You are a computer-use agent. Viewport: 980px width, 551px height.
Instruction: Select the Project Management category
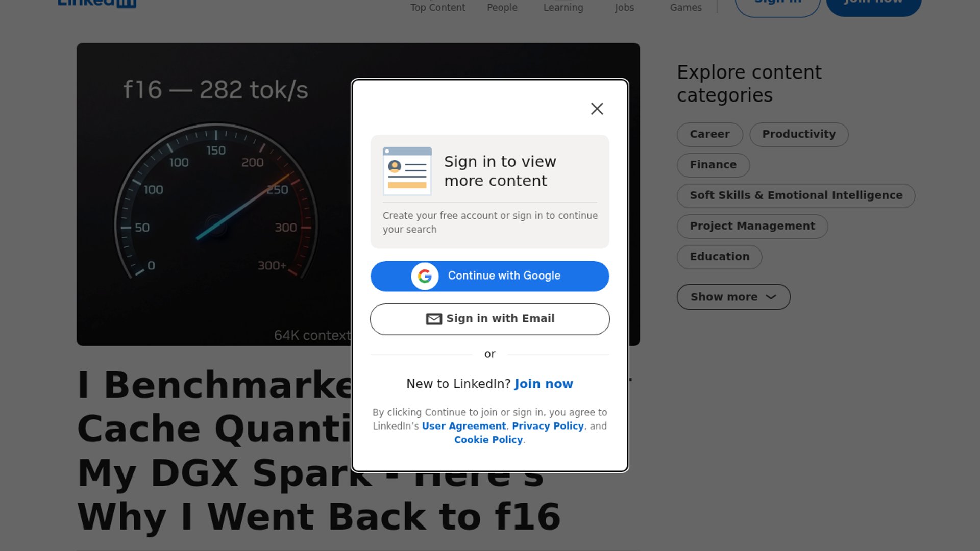pos(752,226)
